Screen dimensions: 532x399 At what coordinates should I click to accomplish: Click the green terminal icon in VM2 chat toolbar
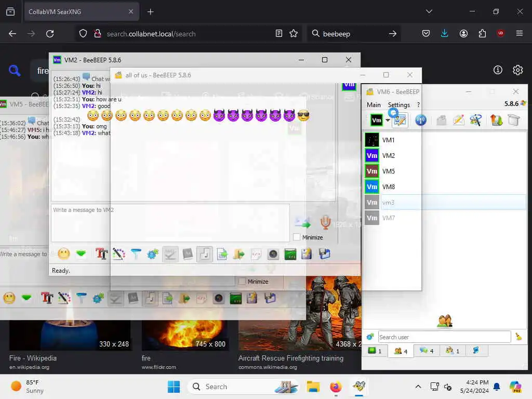pyautogui.click(x=290, y=254)
